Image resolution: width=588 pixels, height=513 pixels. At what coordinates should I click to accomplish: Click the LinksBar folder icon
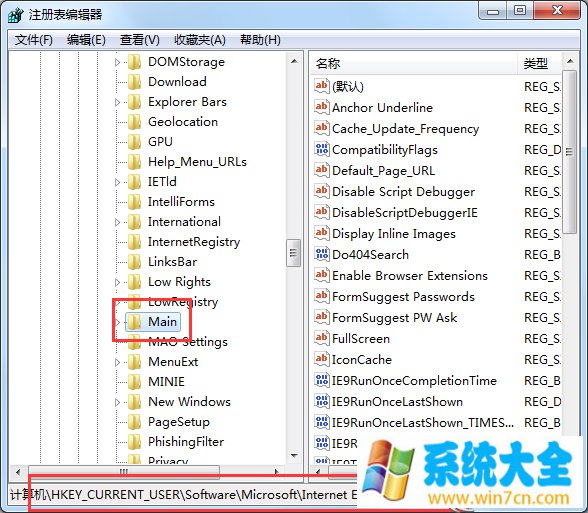point(134,262)
